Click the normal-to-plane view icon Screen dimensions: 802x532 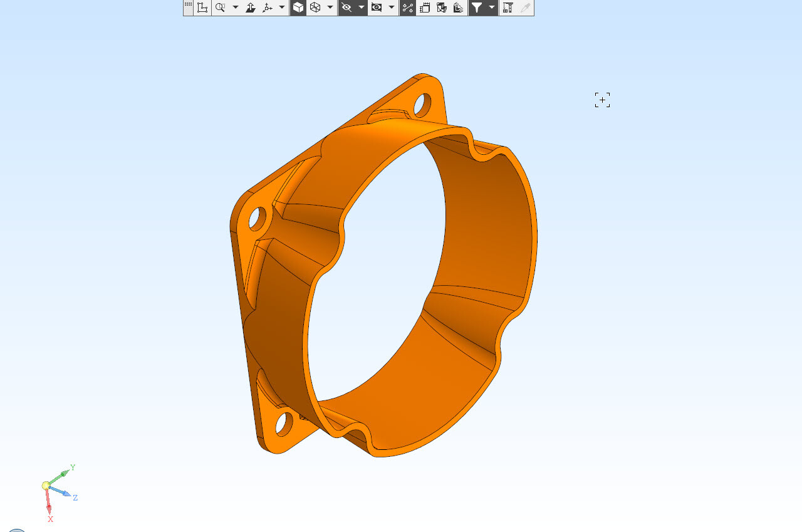[251, 8]
